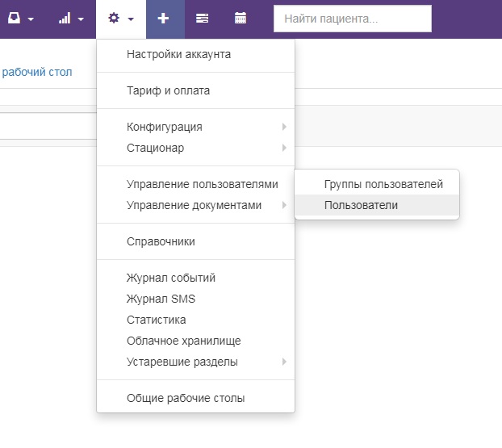
Task: Expand the Стационар submenu
Action: coord(195,148)
